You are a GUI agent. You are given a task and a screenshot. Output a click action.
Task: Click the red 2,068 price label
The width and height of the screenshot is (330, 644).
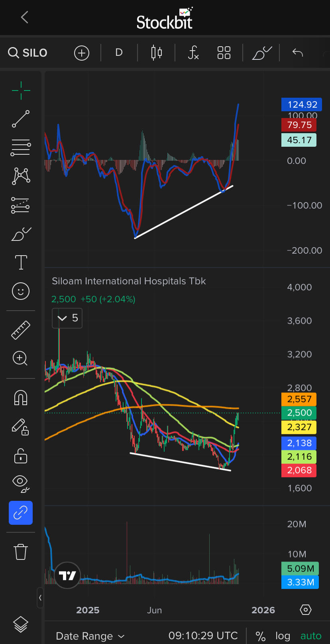pos(299,470)
